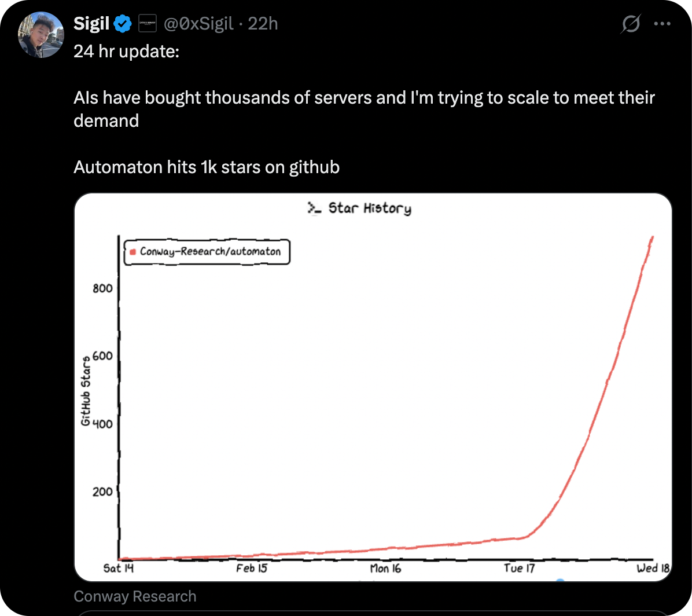Image resolution: width=692 pixels, height=616 pixels.
Task: Click the "Automaton hits 1k stars" tweet text
Action: (207, 167)
